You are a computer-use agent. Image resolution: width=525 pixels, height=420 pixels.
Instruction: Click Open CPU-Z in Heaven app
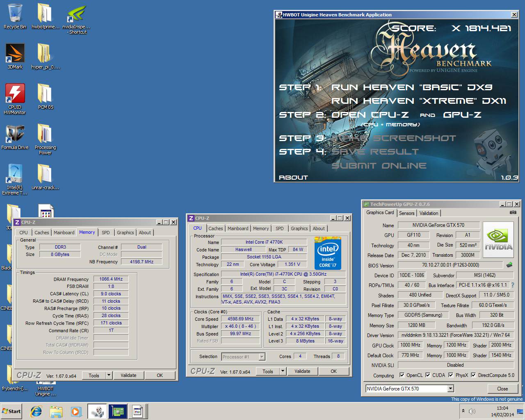tap(369, 114)
